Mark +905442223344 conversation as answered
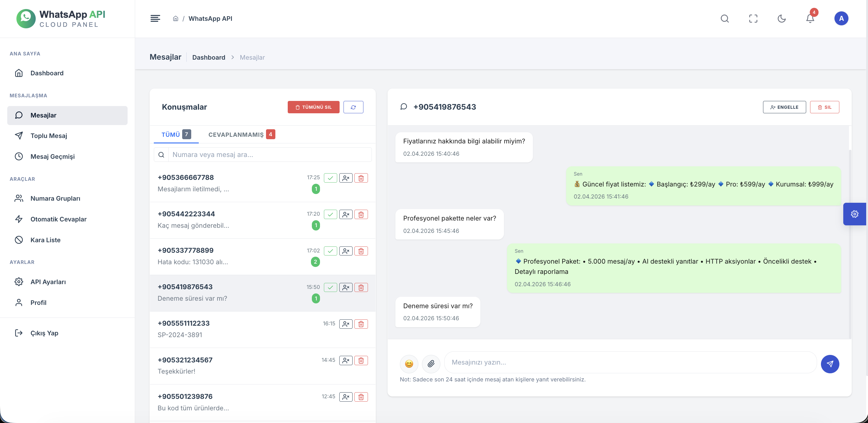The height and width of the screenshot is (423, 868). [x=330, y=214]
